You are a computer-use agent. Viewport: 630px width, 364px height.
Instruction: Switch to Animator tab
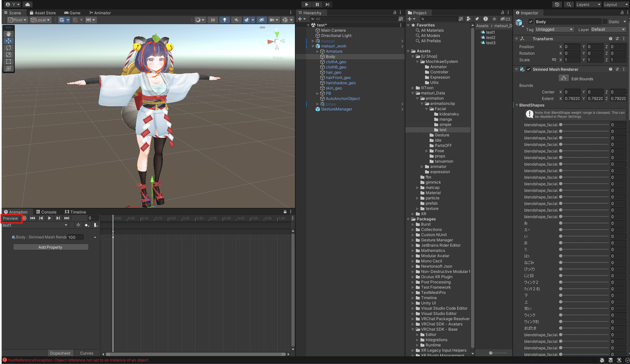coord(100,13)
